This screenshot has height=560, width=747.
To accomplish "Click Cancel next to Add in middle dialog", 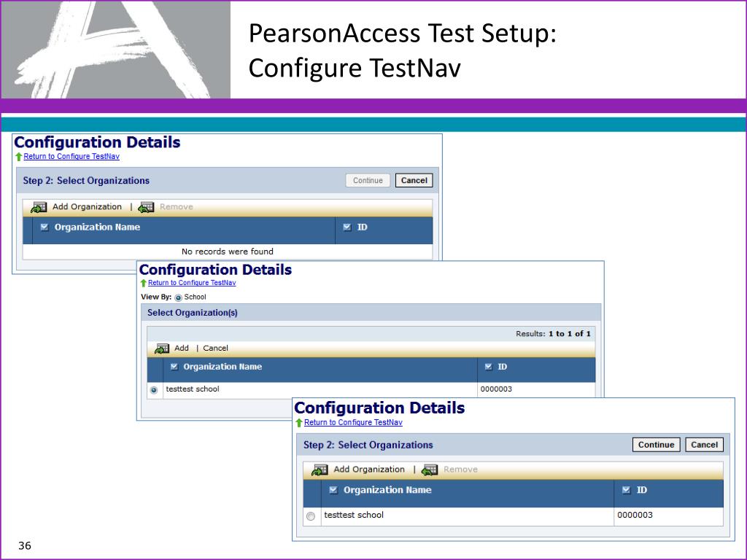I will point(215,348).
